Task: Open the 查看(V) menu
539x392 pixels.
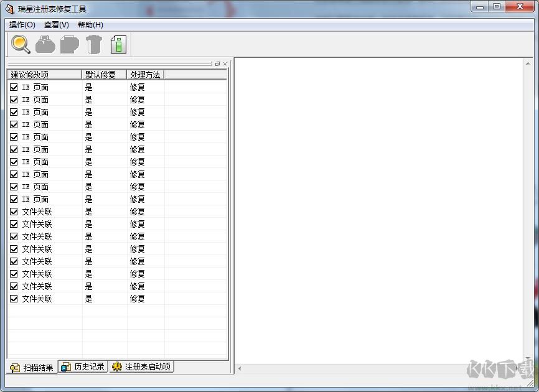Action: [55, 25]
